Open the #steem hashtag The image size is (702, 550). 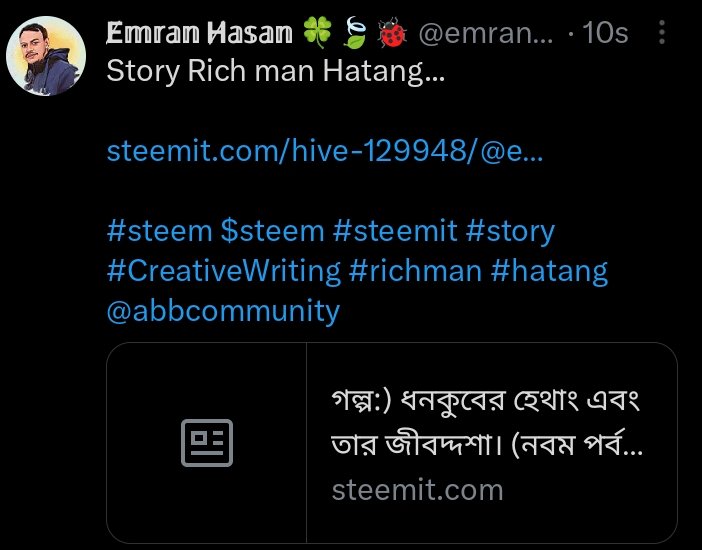click(159, 231)
